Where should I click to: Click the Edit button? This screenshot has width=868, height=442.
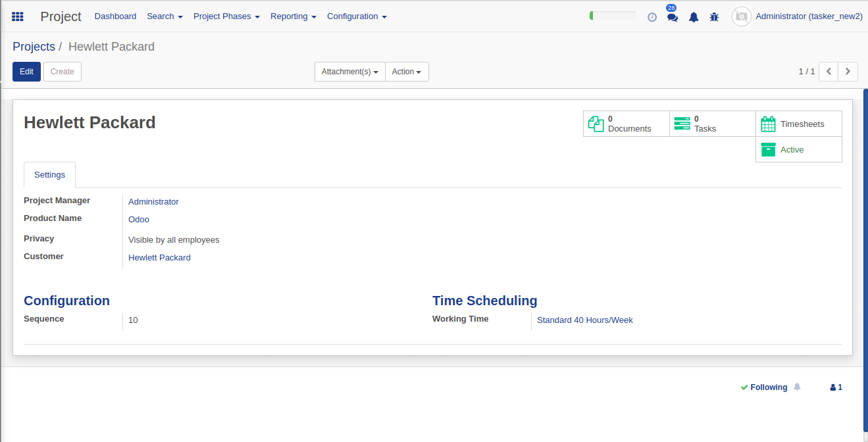(26, 72)
